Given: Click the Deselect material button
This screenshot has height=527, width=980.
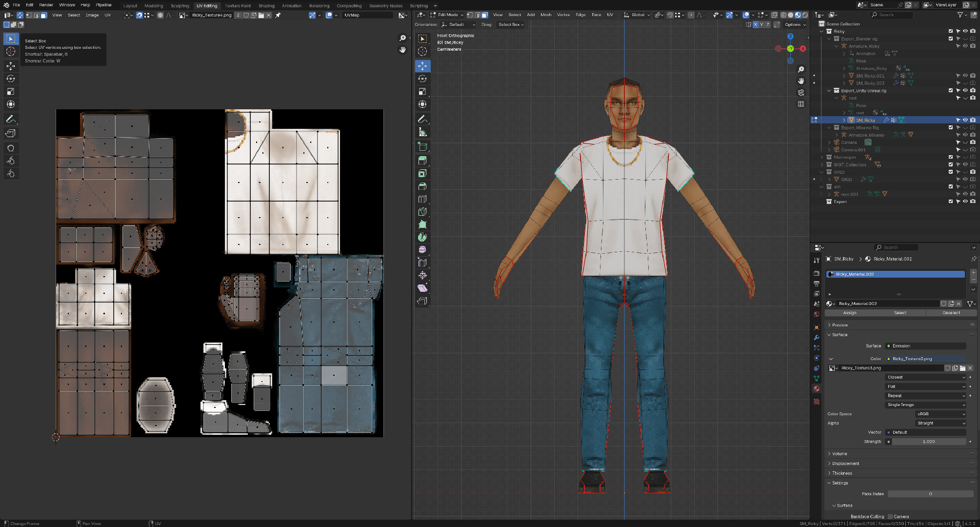Looking at the screenshot, I should pos(951,313).
